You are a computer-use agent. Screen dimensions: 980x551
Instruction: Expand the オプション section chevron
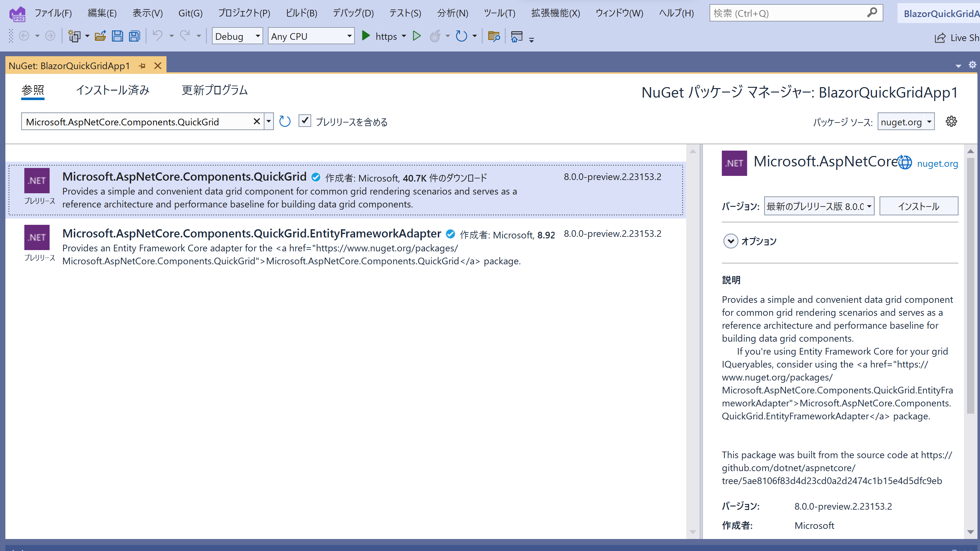tap(730, 241)
